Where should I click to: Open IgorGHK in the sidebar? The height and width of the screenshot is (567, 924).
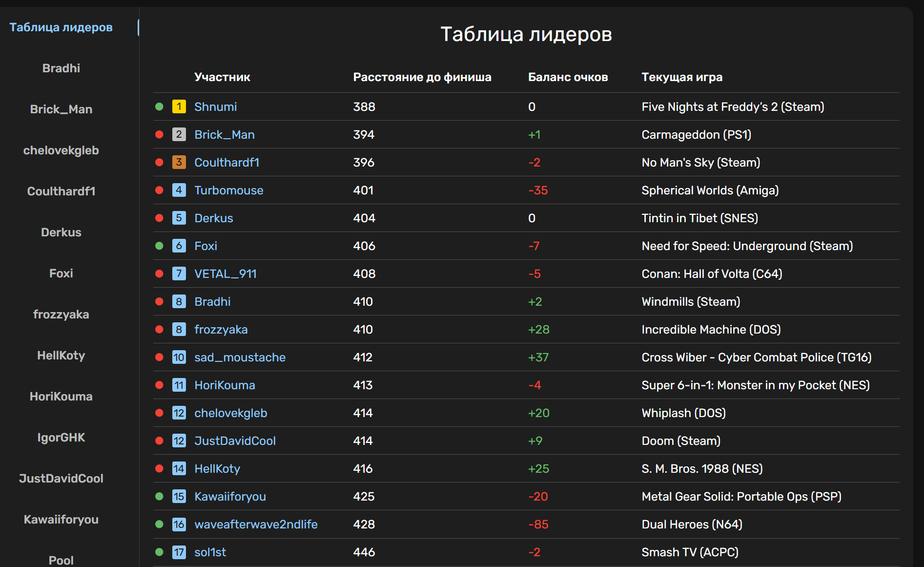pos(61,438)
